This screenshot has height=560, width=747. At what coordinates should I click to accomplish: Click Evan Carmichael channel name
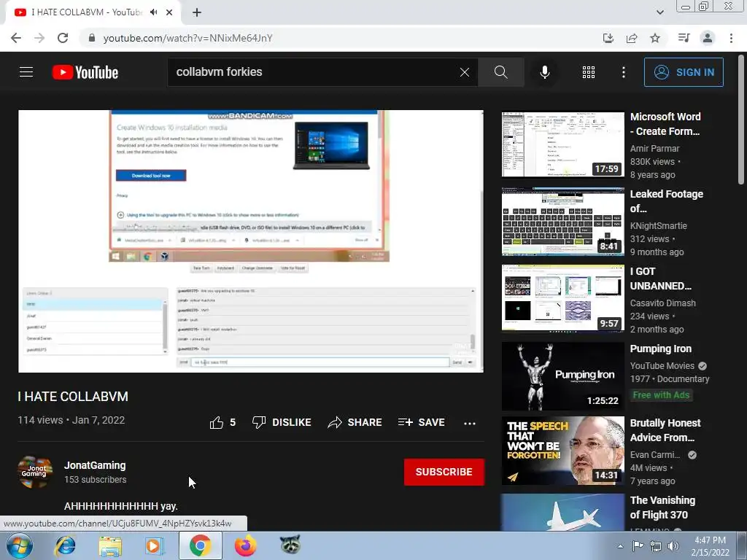[655, 455]
